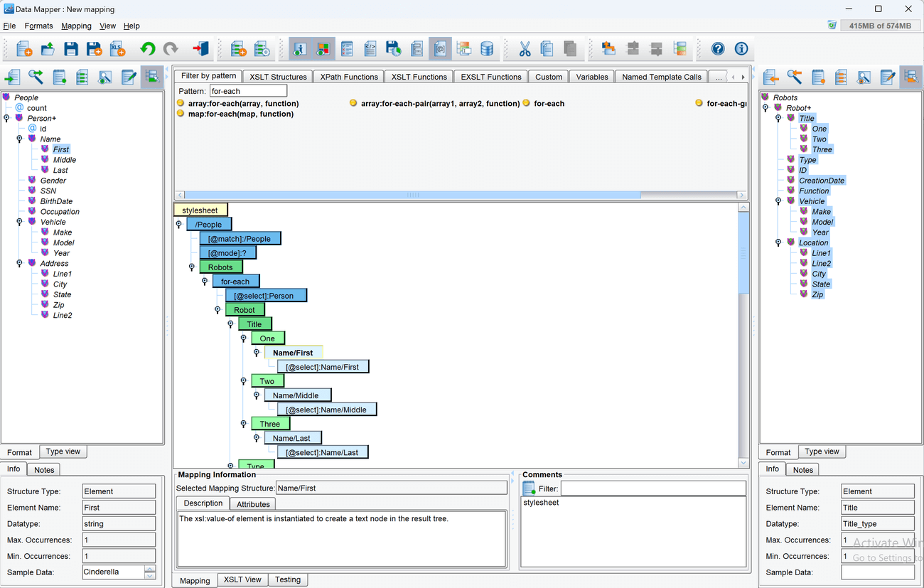Click source panel find icon with green arrow
Viewport: 924px width, 588px height.
(36, 77)
